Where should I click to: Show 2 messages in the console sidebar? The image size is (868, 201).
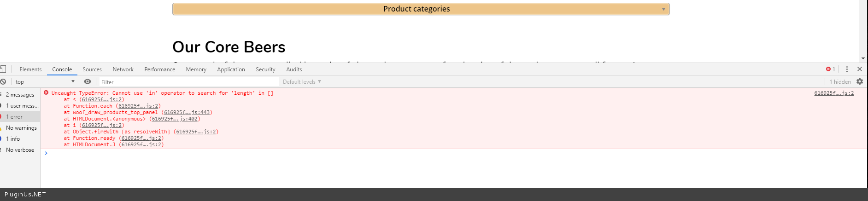[20, 95]
